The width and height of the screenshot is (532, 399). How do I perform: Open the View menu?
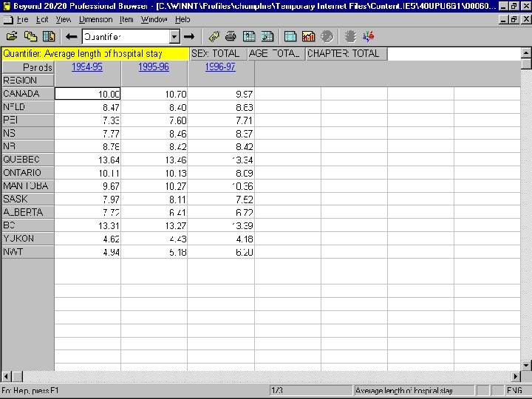tap(64, 20)
